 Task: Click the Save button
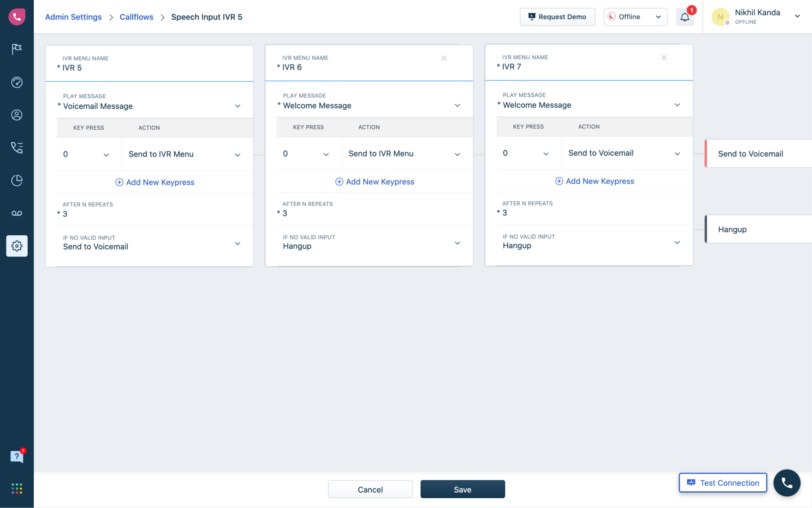click(x=462, y=489)
